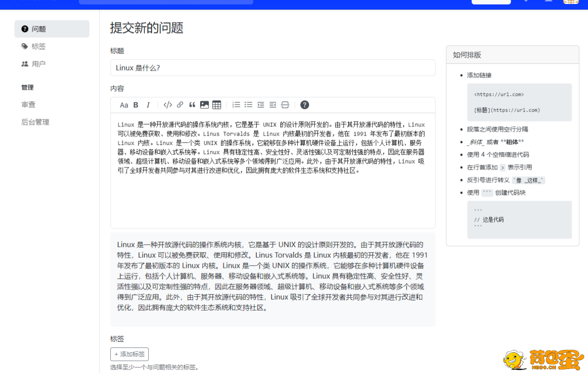Image resolution: width=588 pixels, height=373 pixels.
Task: Insert an image using the picture icon
Action: pos(205,105)
